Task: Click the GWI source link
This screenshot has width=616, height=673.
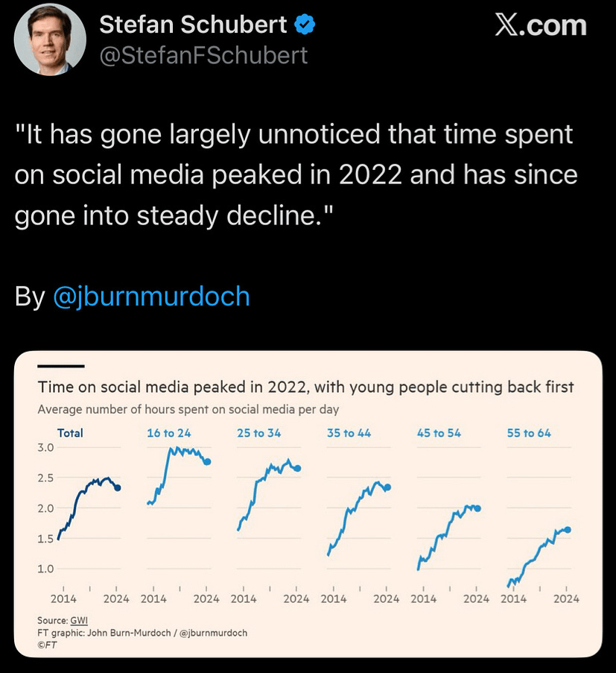Action: click(78, 621)
